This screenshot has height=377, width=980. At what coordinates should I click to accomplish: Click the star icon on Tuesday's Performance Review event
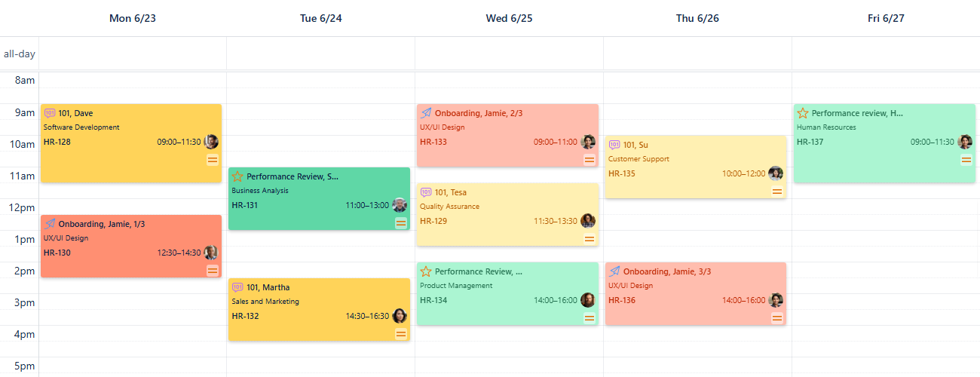point(237,176)
